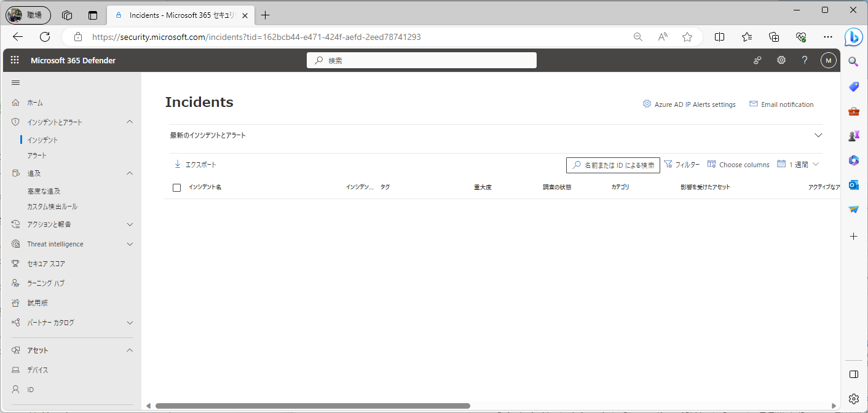Open the Edge sidebar search icon
The width and height of the screenshot is (868, 413).
point(853,61)
